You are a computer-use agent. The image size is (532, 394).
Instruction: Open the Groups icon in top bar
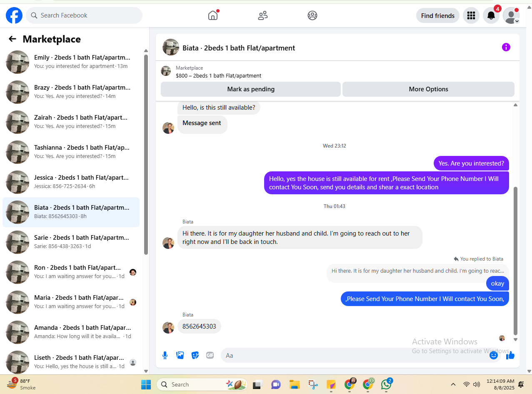pyautogui.click(x=312, y=15)
